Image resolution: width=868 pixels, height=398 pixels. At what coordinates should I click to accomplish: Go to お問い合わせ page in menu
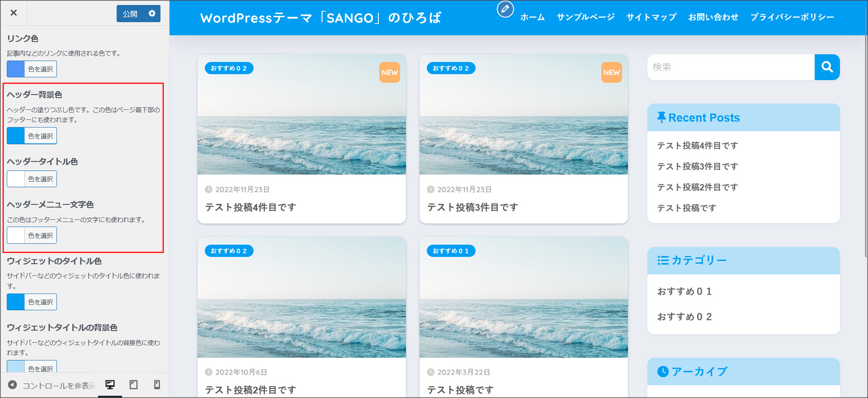[x=713, y=17]
